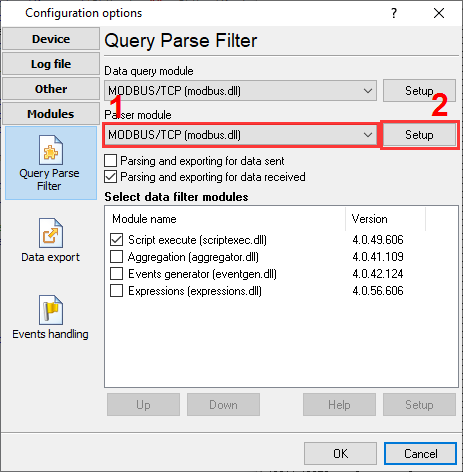The height and width of the screenshot is (472, 463).
Task: Click version 4.0.42.124 cell
Action: click(378, 274)
